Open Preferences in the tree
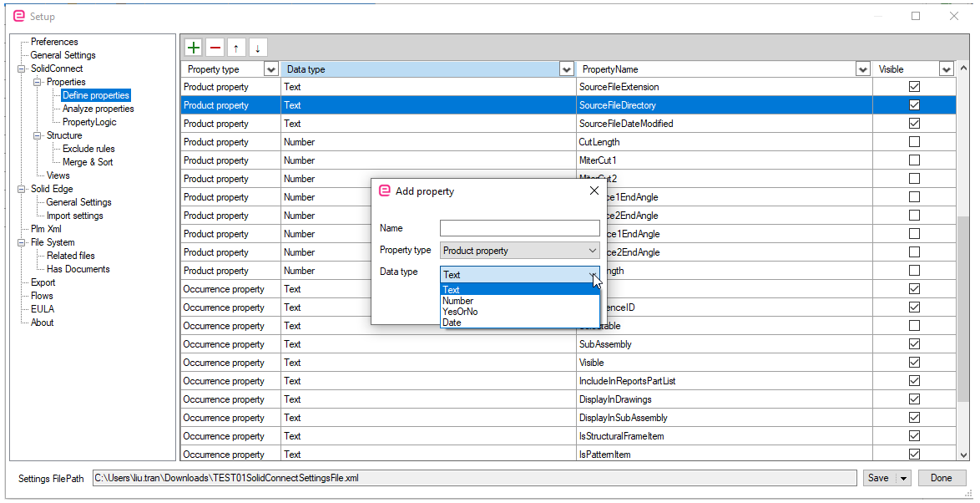Image resolution: width=980 pixels, height=503 pixels. [x=54, y=42]
